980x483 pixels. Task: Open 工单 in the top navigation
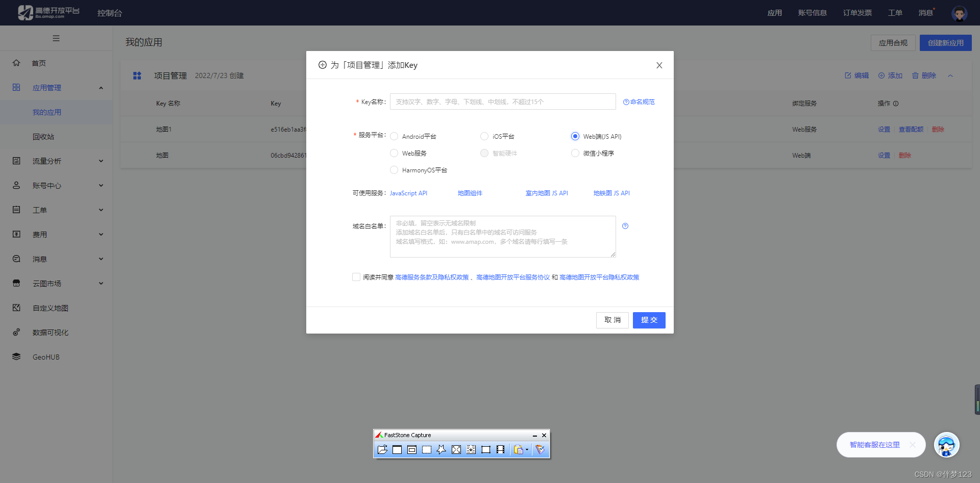point(895,13)
